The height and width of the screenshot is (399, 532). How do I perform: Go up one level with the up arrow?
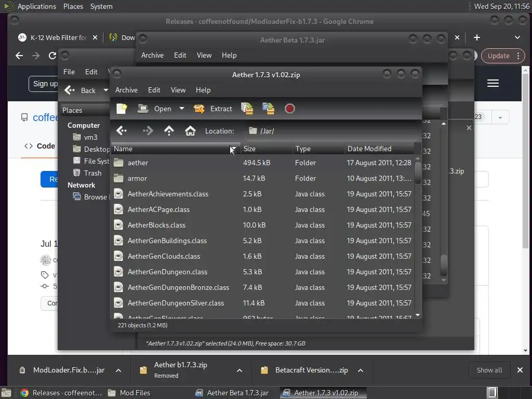pos(169,130)
